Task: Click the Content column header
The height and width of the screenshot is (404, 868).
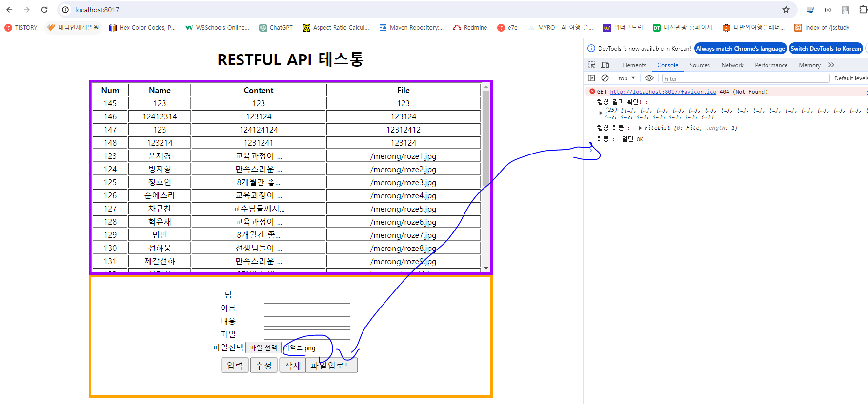Action: [x=259, y=90]
